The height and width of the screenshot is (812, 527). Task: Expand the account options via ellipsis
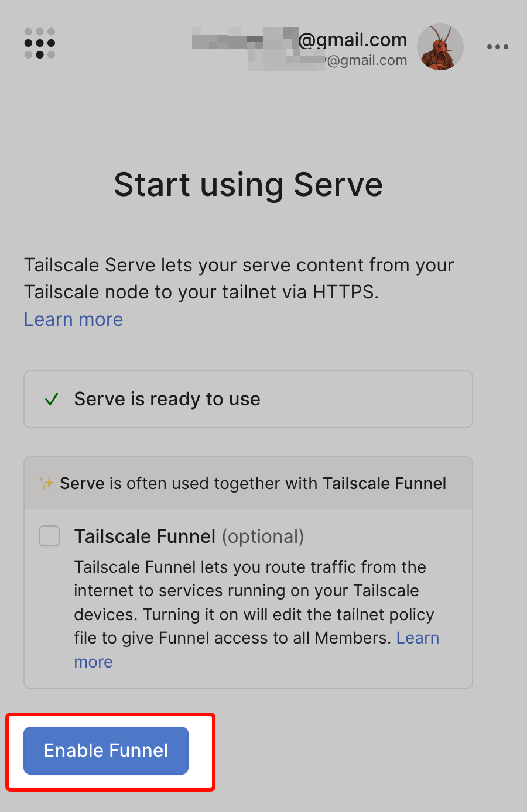(x=497, y=47)
